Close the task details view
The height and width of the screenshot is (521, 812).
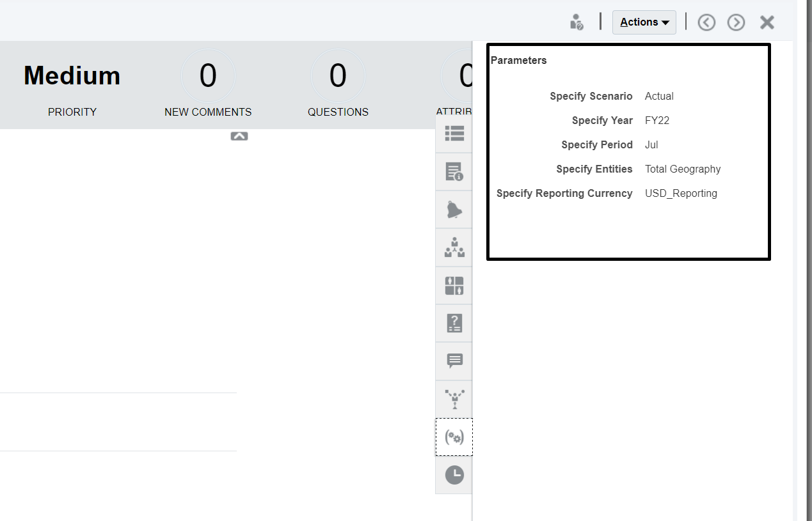767,22
